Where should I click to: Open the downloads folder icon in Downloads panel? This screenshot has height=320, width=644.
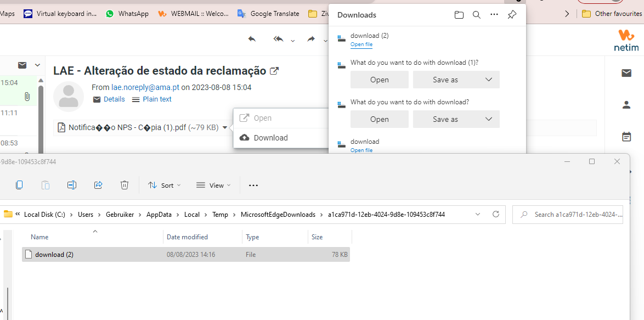459,15
